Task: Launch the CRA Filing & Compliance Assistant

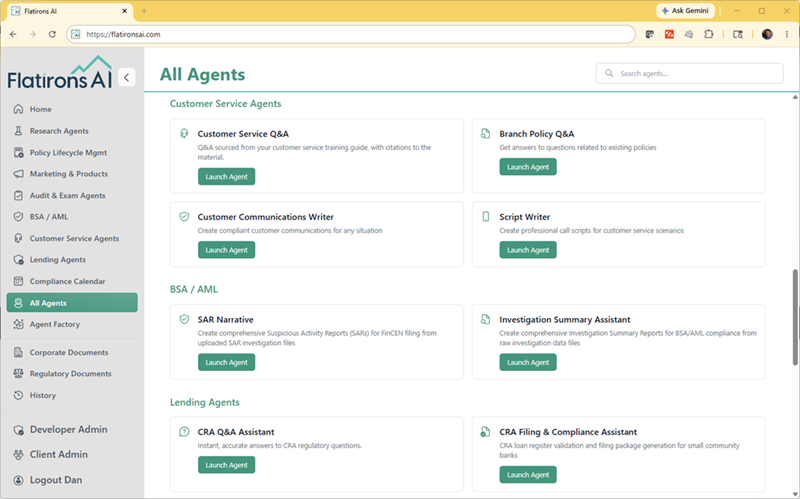Action: pyautogui.click(x=528, y=475)
